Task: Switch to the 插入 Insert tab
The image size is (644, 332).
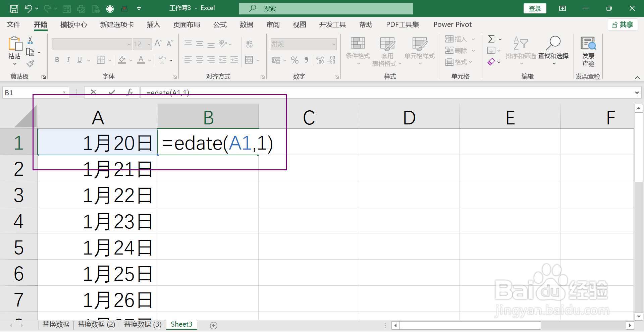Action: (x=153, y=24)
